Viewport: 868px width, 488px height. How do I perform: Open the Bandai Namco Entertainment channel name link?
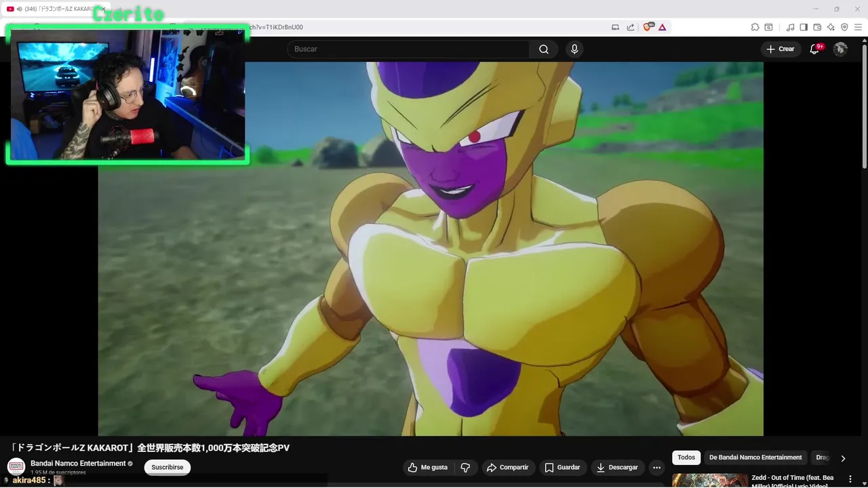click(x=78, y=464)
